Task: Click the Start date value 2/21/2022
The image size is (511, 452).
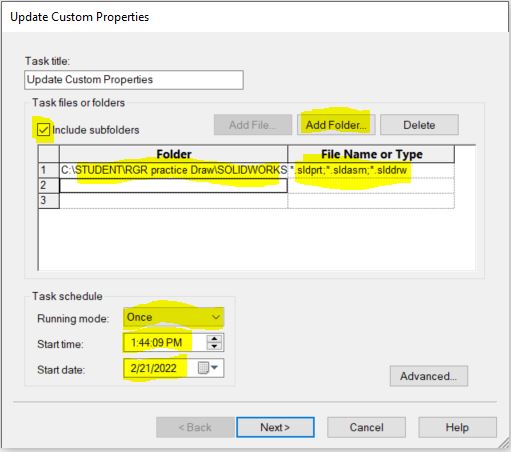Action: (153, 368)
